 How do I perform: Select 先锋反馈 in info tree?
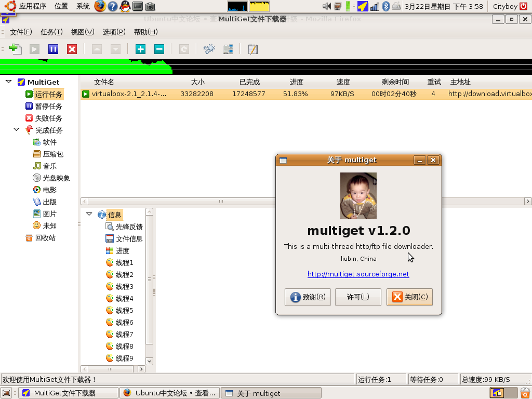(129, 227)
